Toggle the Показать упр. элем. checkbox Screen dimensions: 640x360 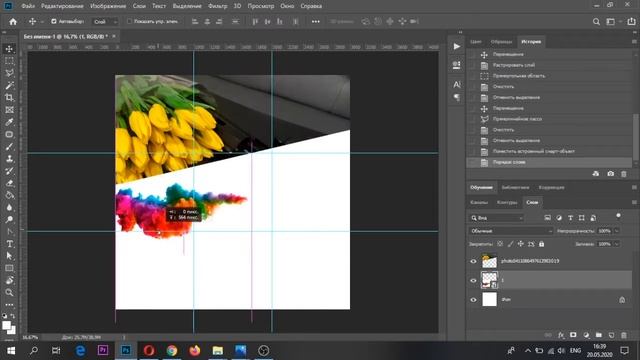[129, 21]
